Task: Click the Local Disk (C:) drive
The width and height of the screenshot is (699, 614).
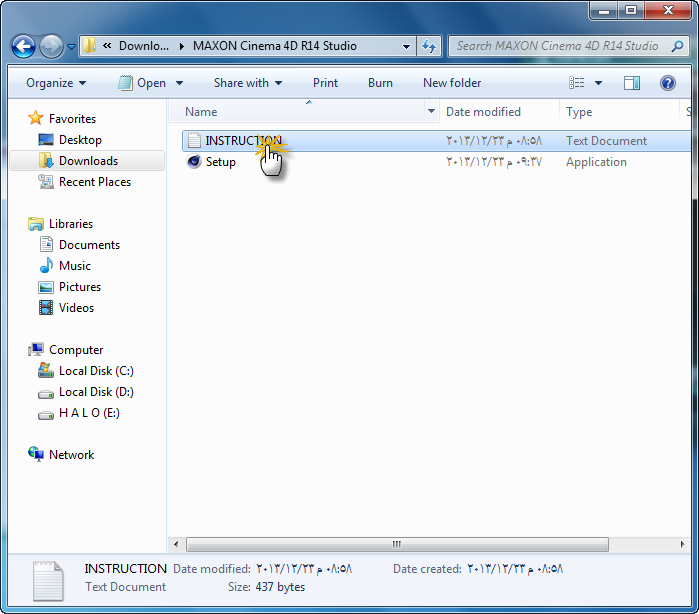Action: (x=96, y=371)
